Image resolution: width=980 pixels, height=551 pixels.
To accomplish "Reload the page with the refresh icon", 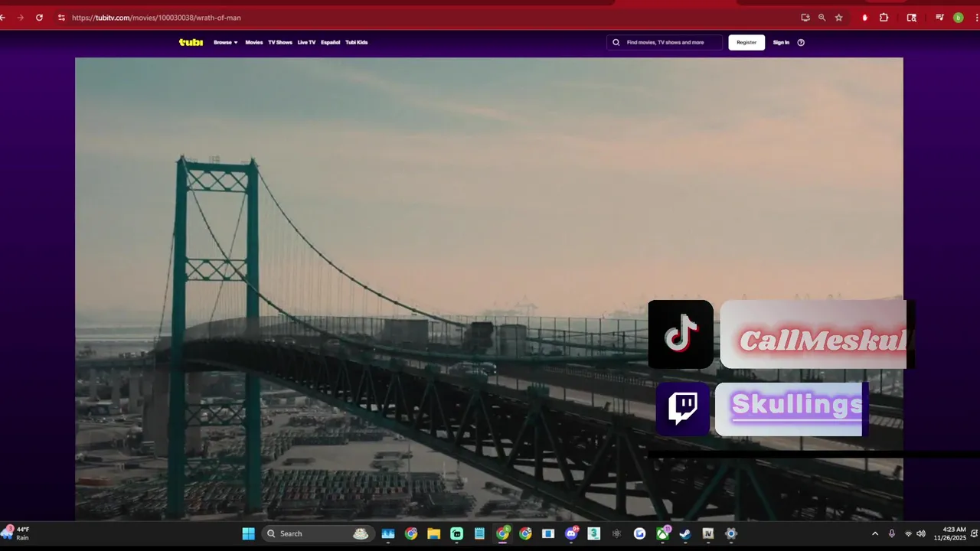I will pos(39,18).
